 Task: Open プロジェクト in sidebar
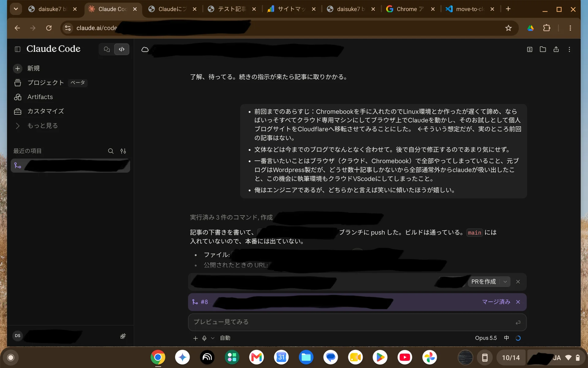(x=46, y=82)
